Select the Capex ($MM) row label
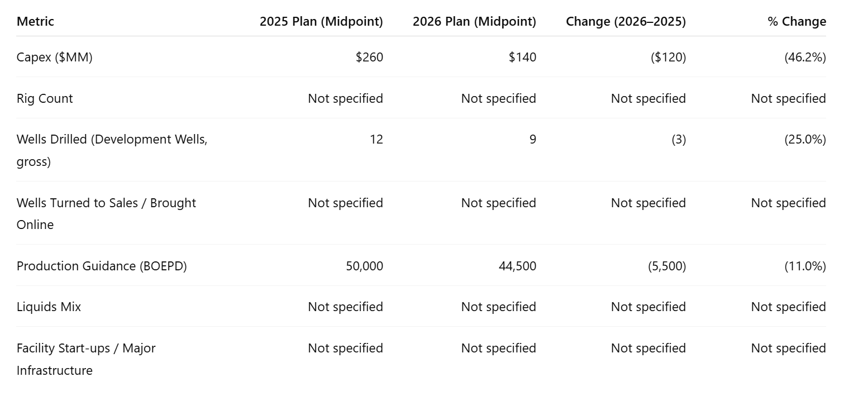The width and height of the screenshot is (868, 396). coord(55,57)
